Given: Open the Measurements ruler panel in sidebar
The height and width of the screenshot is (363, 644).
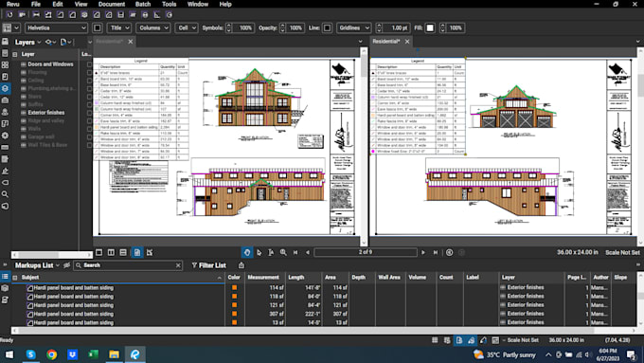Looking at the screenshot, I should click(x=5, y=147).
